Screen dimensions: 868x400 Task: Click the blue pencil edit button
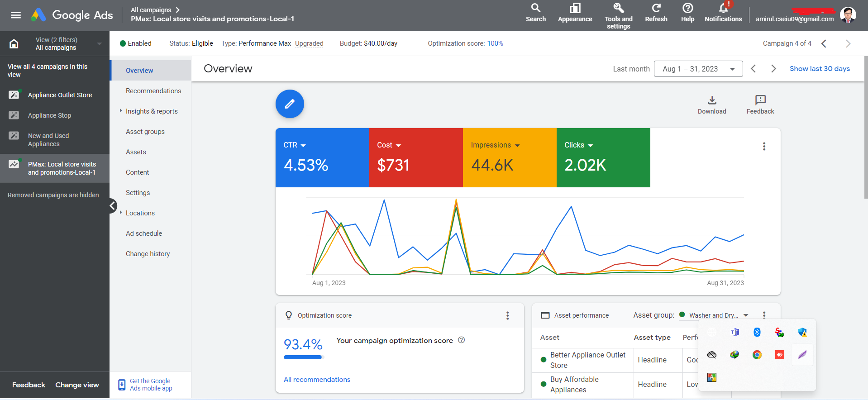(290, 104)
